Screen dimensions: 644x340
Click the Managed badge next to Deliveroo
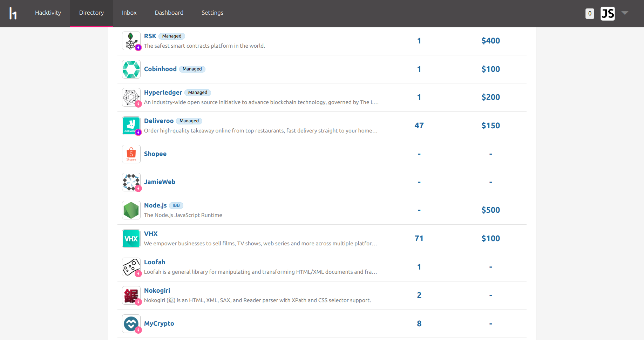(189, 121)
